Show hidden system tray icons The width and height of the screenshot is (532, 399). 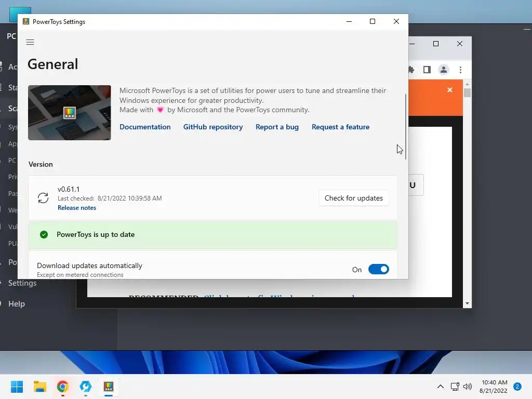click(441, 387)
